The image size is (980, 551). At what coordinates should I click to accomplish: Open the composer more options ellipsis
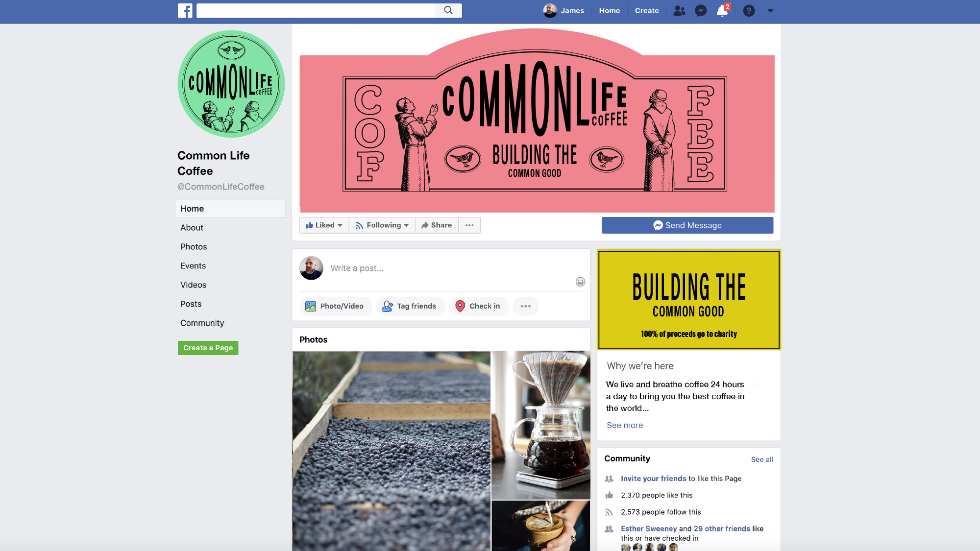click(x=525, y=306)
